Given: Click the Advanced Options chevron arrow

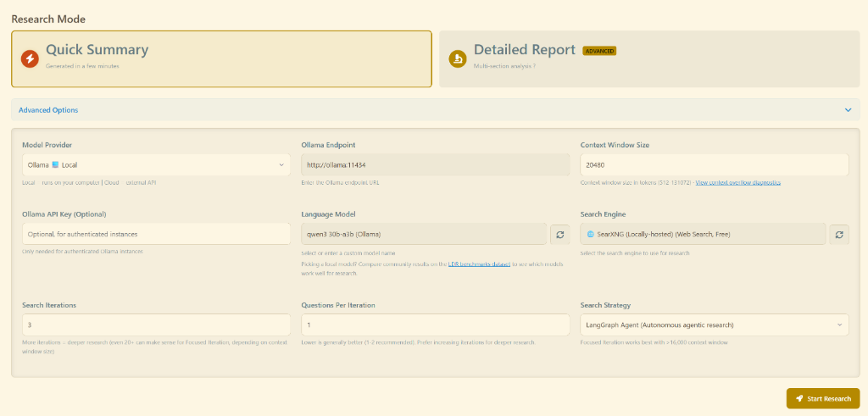Looking at the screenshot, I should click(848, 110).
